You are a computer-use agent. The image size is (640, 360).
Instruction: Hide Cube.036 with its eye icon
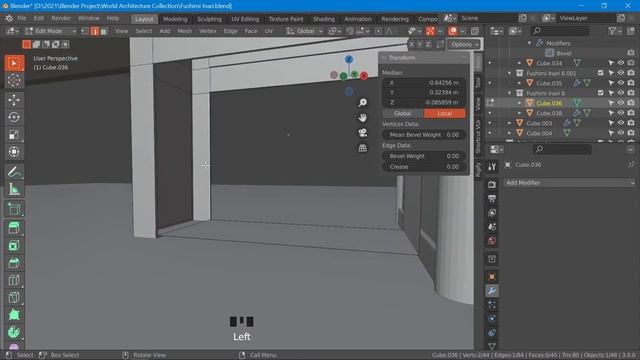[x=621, y=103]
